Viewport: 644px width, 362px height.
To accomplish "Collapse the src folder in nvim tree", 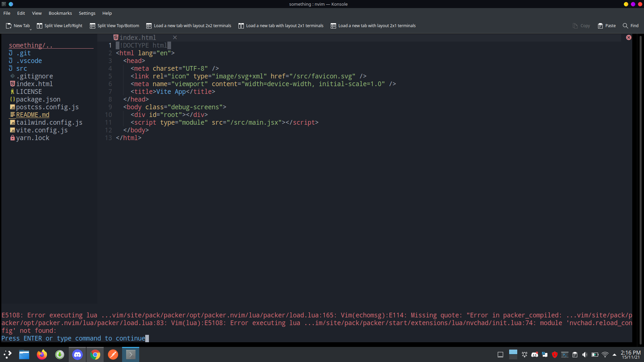I will click(22, 68).
